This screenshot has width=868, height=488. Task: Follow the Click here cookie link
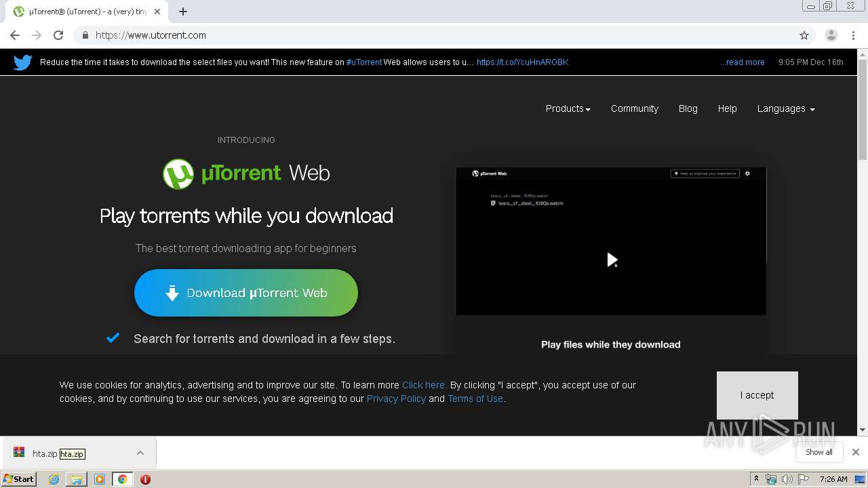click(424, 385)
